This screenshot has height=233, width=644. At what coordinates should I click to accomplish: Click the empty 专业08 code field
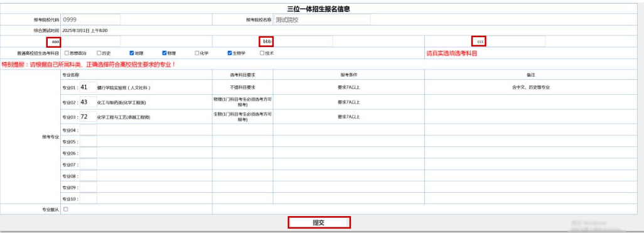(89, 176)
